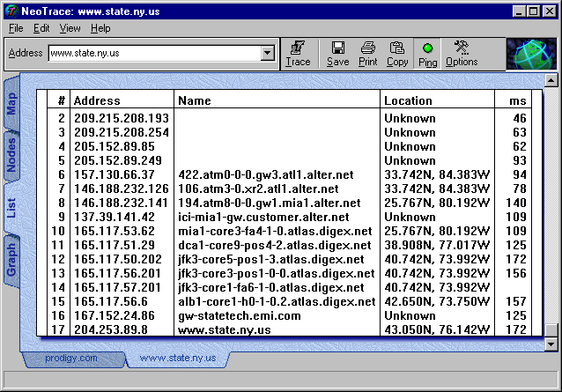This screenshot has height=392, width=562.
Task: Click address 167.152.24.86
Action: (115, 315)
